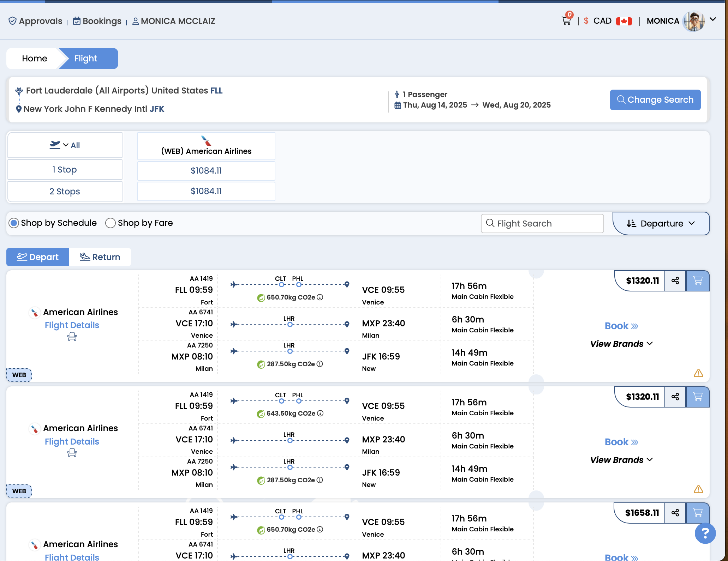Click the passenger person icon

click(x=397, y=94)
